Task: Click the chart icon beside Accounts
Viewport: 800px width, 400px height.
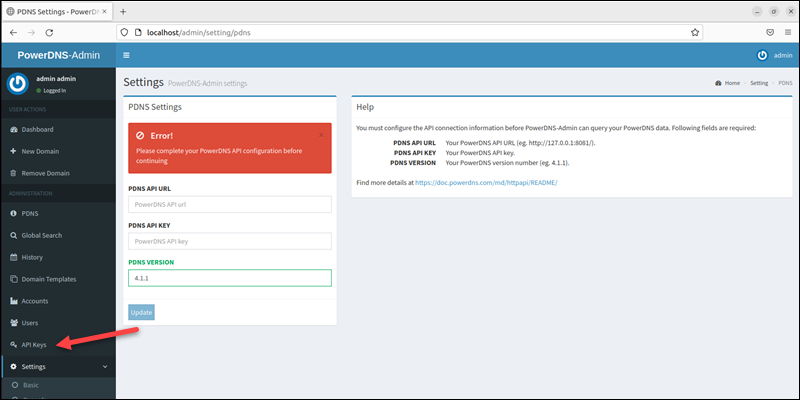Action: tap(14, 301)
